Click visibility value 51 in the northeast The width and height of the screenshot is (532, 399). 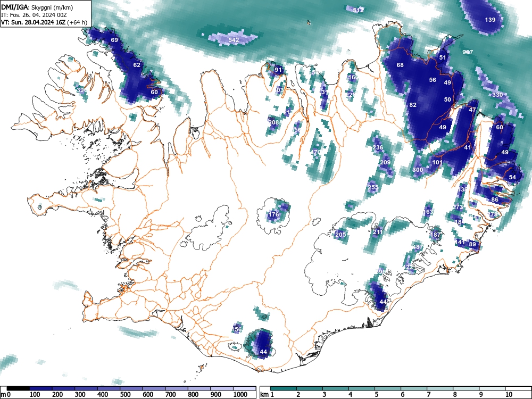coord(443,57)
